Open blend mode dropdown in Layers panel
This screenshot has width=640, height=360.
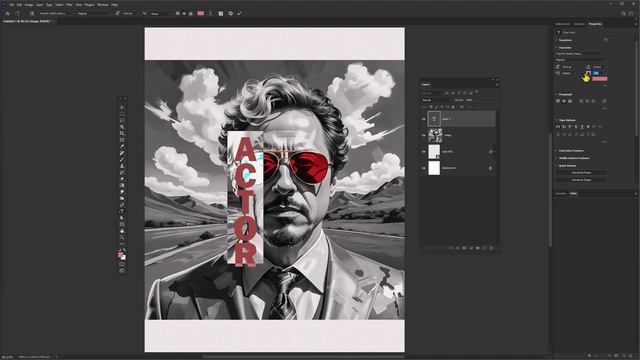[x=436, y=100]
